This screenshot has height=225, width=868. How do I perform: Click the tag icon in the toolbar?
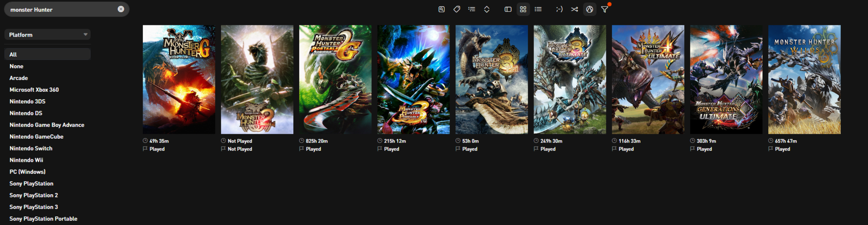[457, 9]
